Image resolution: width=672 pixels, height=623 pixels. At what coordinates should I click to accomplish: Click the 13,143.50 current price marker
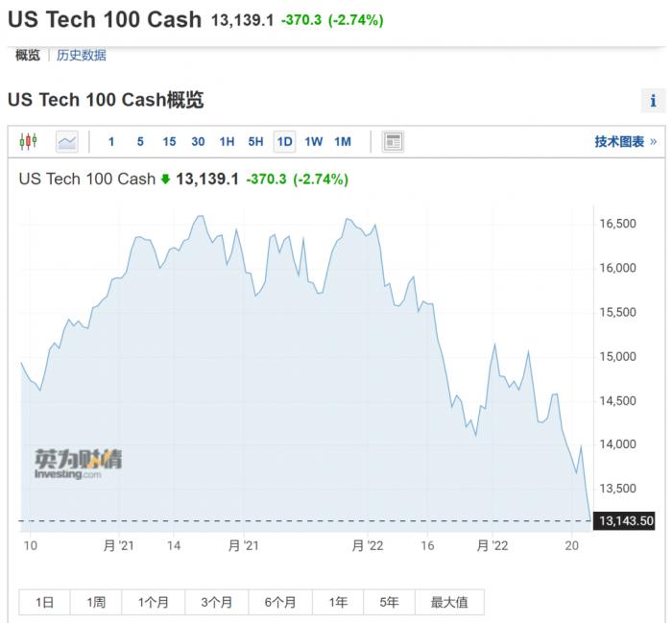tap(625, 520)
